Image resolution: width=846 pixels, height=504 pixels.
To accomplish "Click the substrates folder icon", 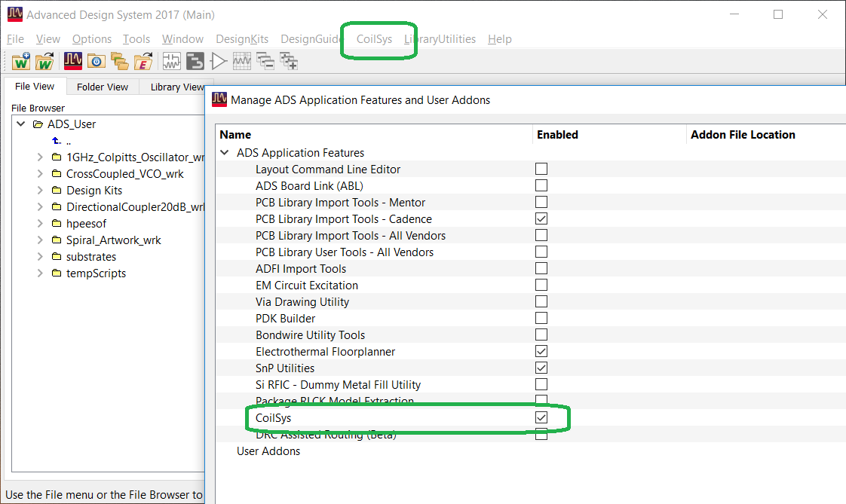I will coord(57,257).
